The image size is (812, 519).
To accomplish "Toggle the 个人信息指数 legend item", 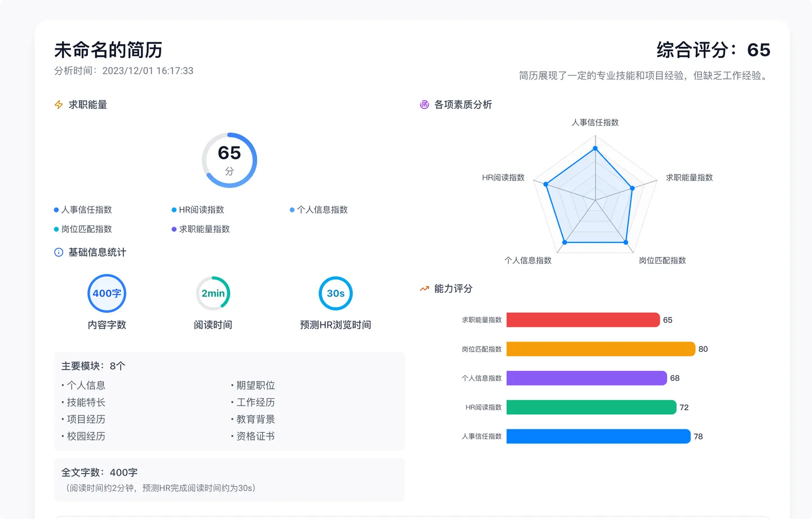I will click(319, 210).
